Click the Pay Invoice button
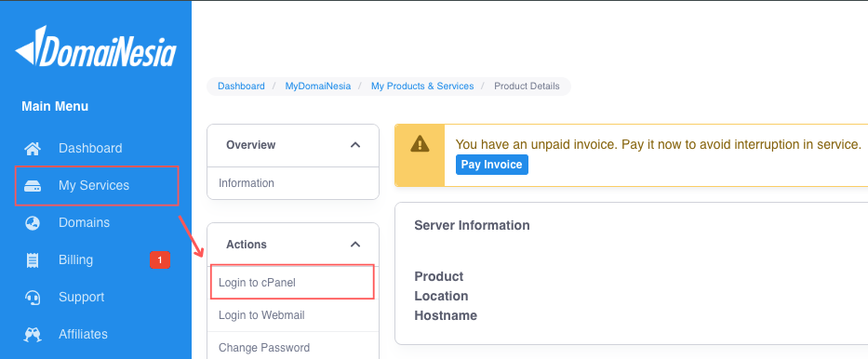The image size is (868, 359). [x=491, y=165]
